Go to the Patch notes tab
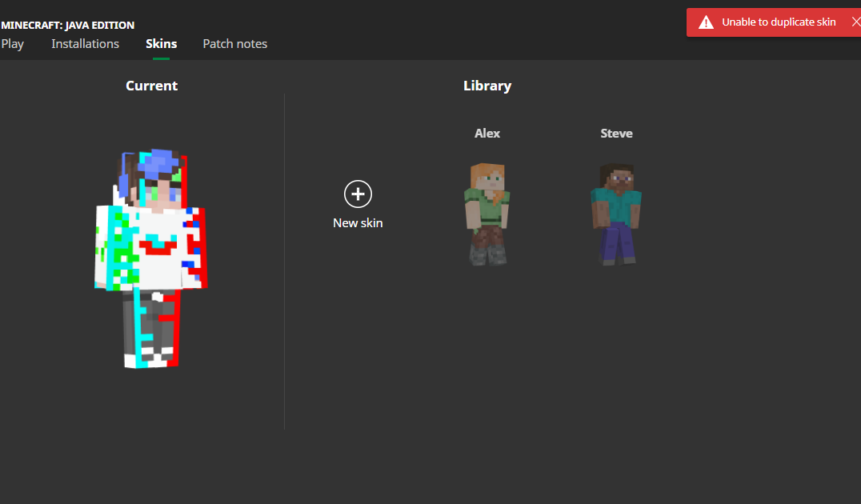Image resolution: width=861 pixels, height=504 pixels. point(234,44)
